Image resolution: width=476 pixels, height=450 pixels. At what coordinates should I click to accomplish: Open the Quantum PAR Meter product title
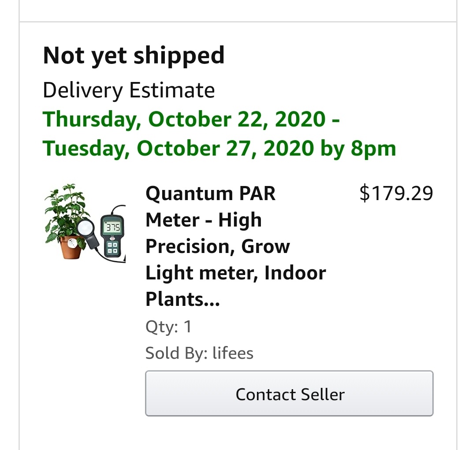(x=236, y=246)
